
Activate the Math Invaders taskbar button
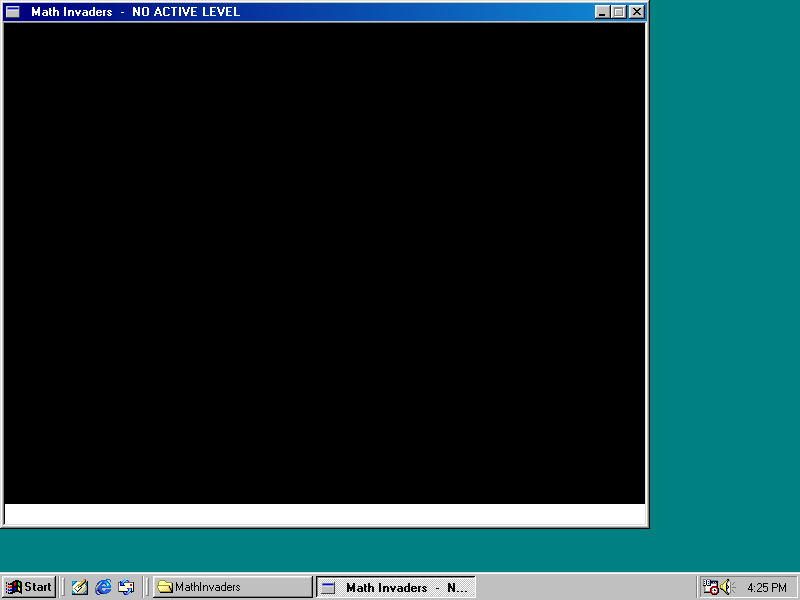[x=395, y=587]
